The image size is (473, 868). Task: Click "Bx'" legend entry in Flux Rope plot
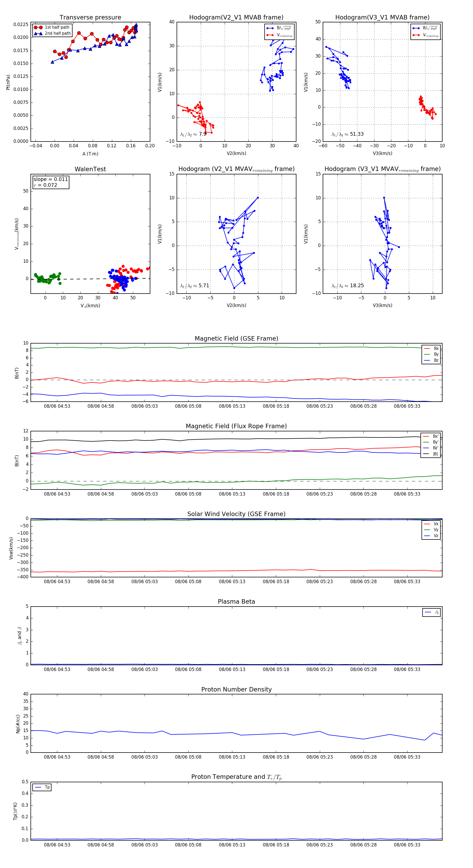(431, 436)
